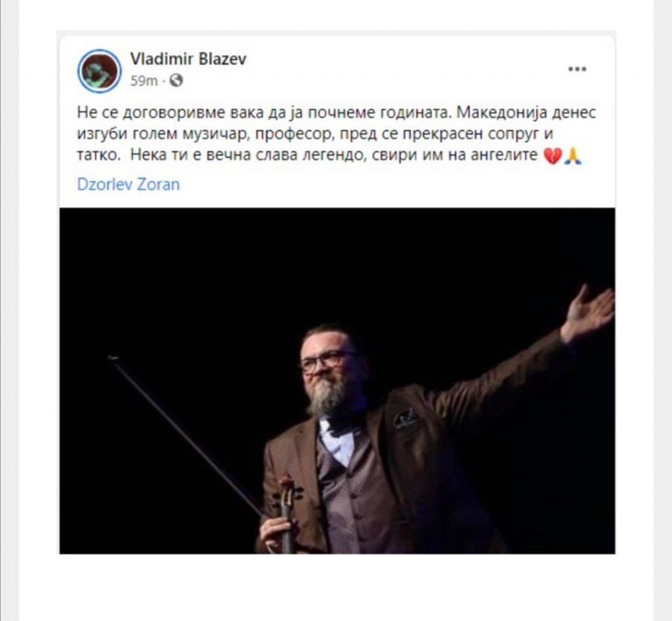Click the bearded man's glasses
The image size is (672, 621).
point(327,361)
